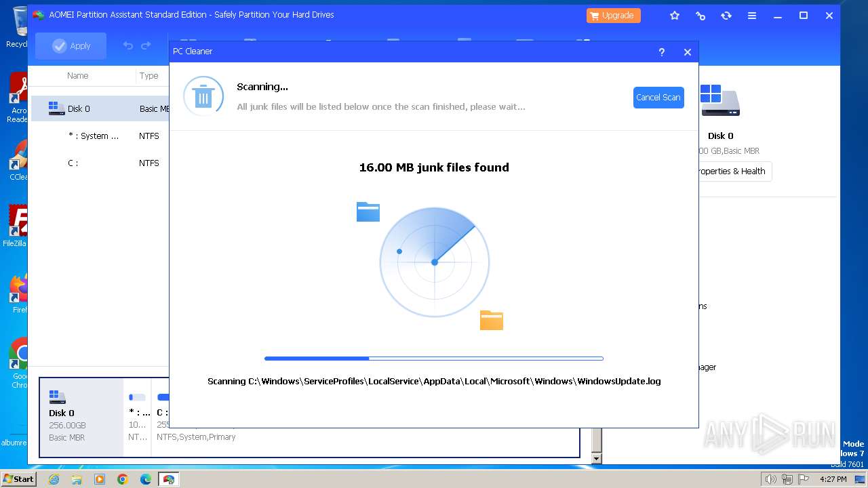Open the hamburger menu in AOMEI

pos(752,16)
